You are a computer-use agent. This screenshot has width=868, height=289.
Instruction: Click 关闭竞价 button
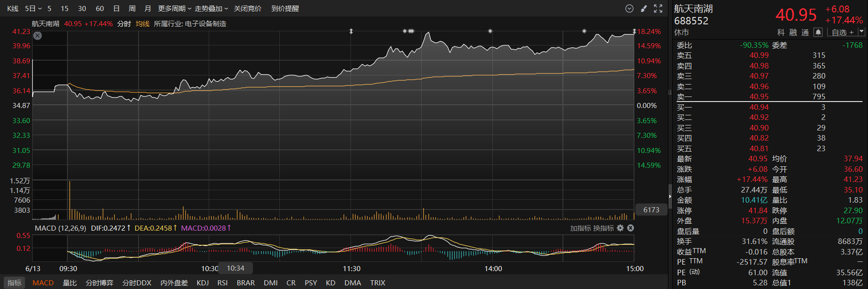248,9
